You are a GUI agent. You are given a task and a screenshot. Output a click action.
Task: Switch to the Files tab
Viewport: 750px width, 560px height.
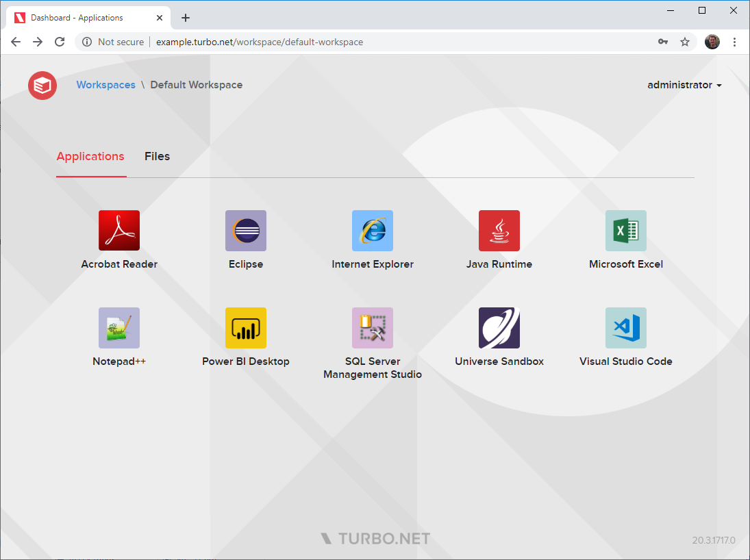pyautogui.click(x=157, y=156)
